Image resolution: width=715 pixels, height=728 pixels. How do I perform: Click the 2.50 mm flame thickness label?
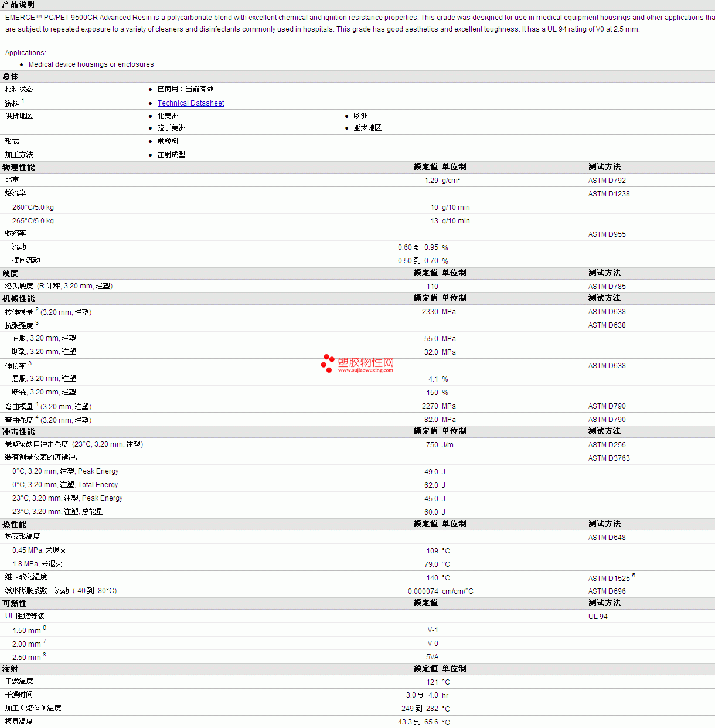point(26,658)
